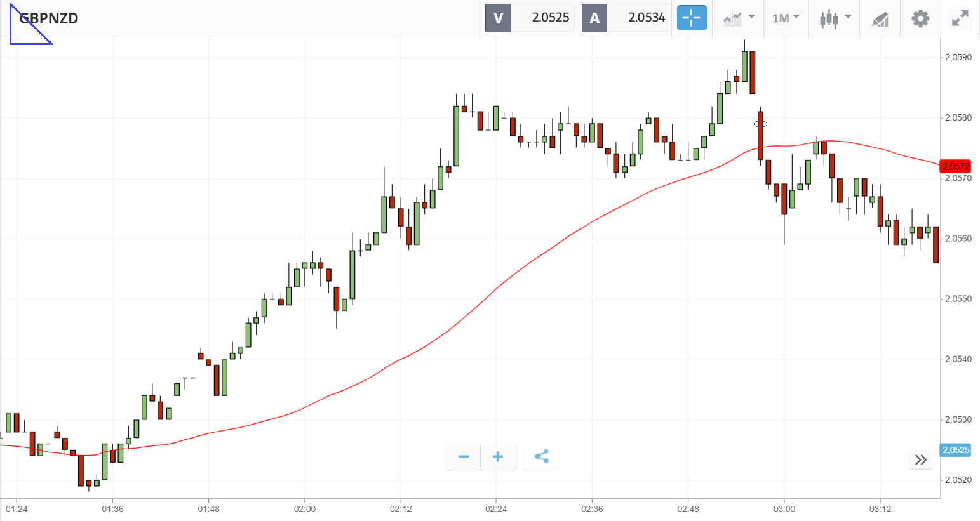This screenshot has width=980, height=521.
Task: Expand the candlestick chart type dropdown
Action: [x=835, y=18]
